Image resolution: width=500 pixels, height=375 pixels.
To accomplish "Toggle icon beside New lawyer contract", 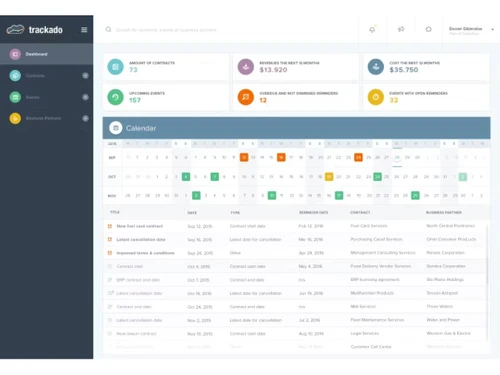I will pyautogui.click(x=110, y=333).
